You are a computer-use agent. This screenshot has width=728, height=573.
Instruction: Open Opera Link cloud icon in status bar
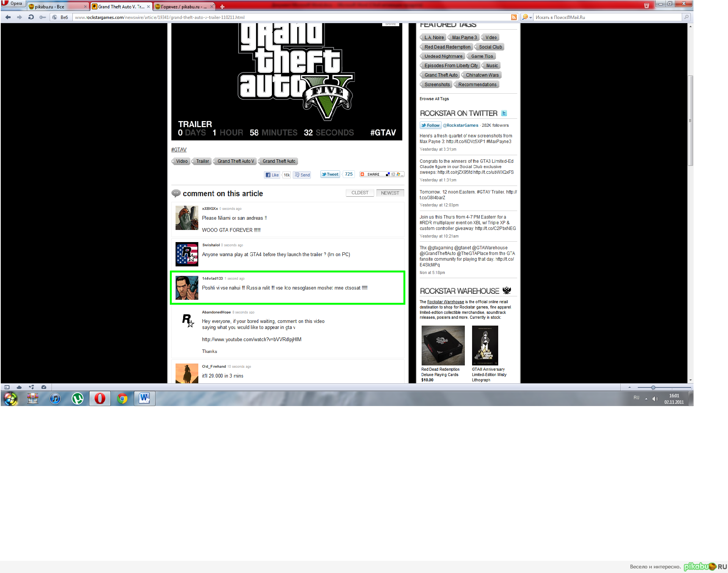pyautogui.click(x=19, y=387)
